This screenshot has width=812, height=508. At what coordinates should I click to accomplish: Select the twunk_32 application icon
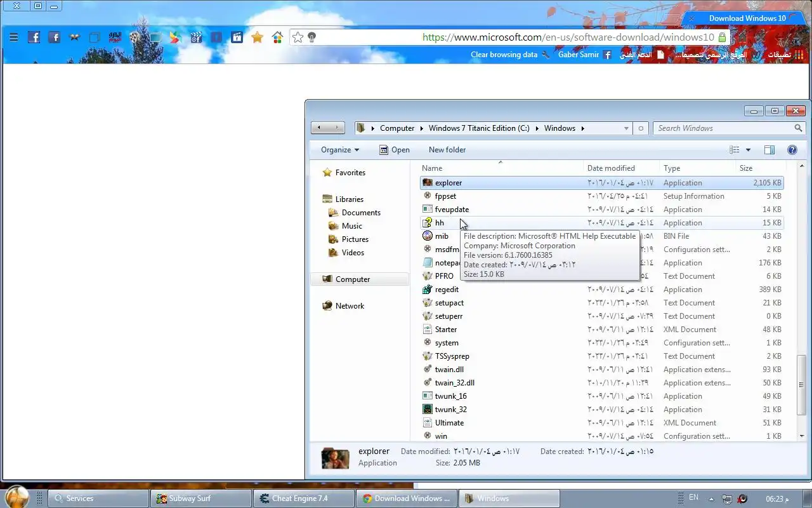click(428, 410)
